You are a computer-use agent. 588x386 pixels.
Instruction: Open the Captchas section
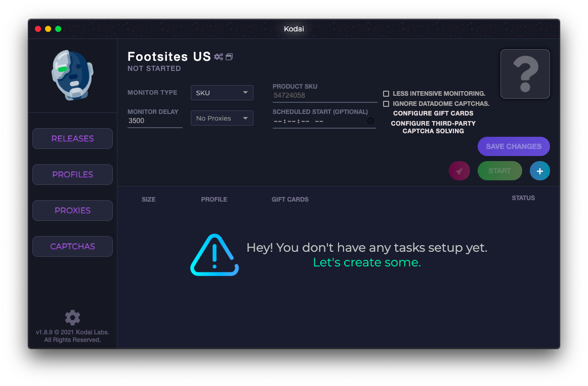72,247
